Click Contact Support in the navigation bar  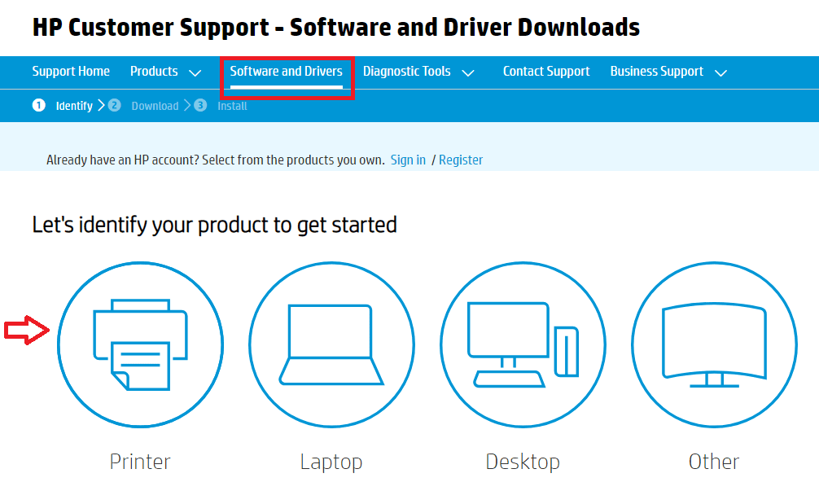pos(546,72)
